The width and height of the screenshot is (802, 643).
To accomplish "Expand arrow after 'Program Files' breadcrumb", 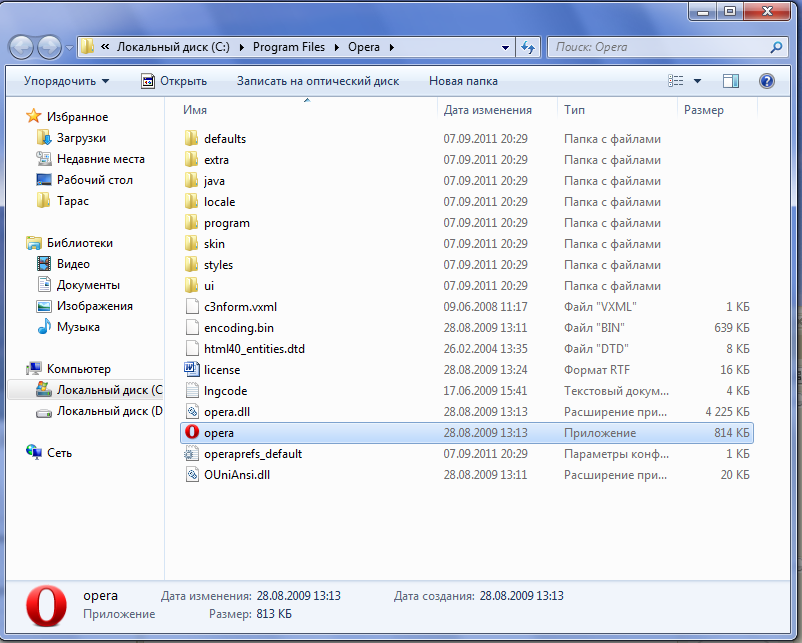I will click(337, 48).
